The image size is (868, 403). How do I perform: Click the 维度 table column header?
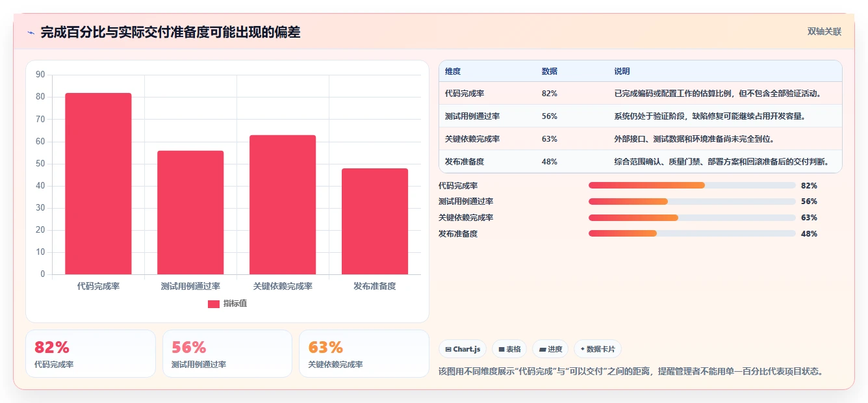click(x=453, y=71)
